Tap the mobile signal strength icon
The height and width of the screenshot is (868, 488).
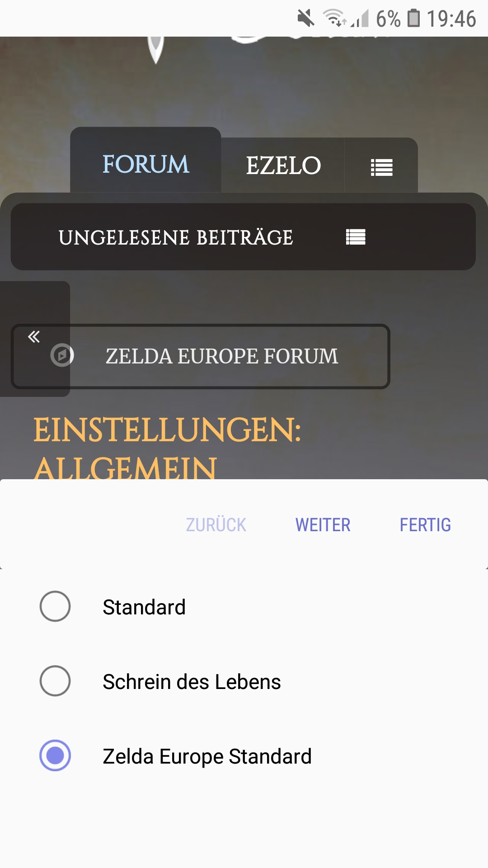[361, 19]
